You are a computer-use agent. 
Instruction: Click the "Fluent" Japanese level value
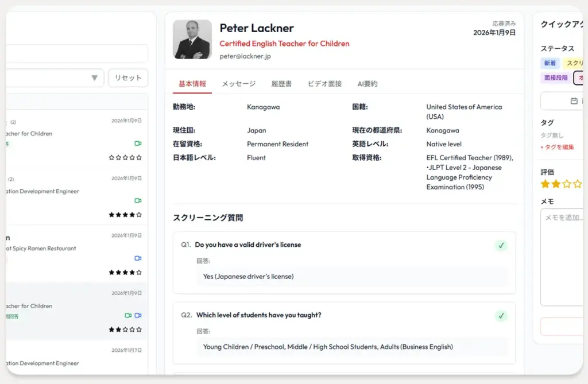pyautogui.click(x=256, y=158)
